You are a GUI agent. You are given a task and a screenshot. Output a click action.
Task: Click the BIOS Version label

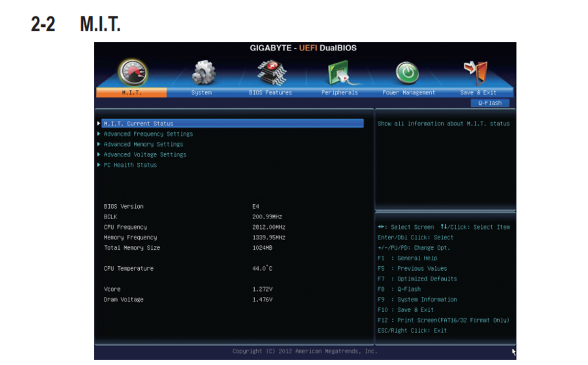point(123,207)
